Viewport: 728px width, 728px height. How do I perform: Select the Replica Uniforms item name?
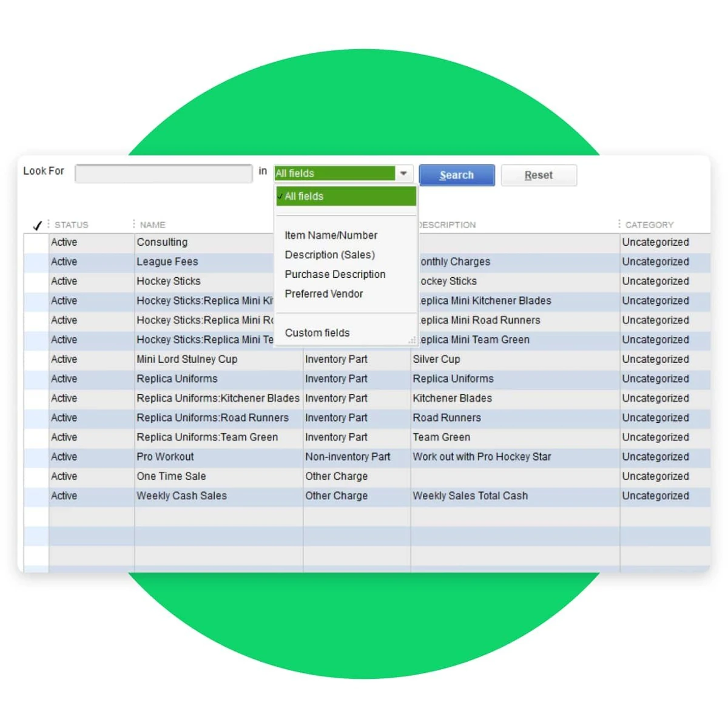(177, 379)
